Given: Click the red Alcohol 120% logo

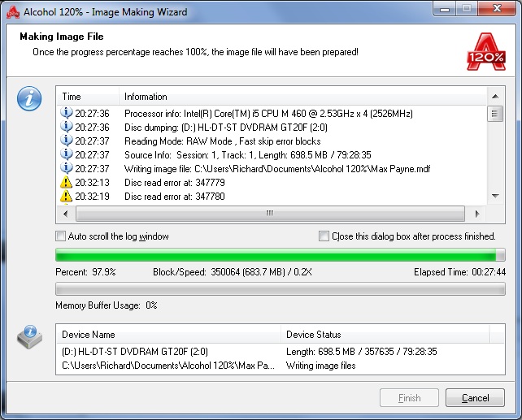Looking at the screenshot, I should (486, 51).
